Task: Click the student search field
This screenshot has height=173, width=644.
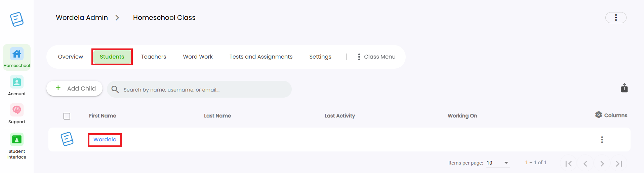Action: point(199,89)
